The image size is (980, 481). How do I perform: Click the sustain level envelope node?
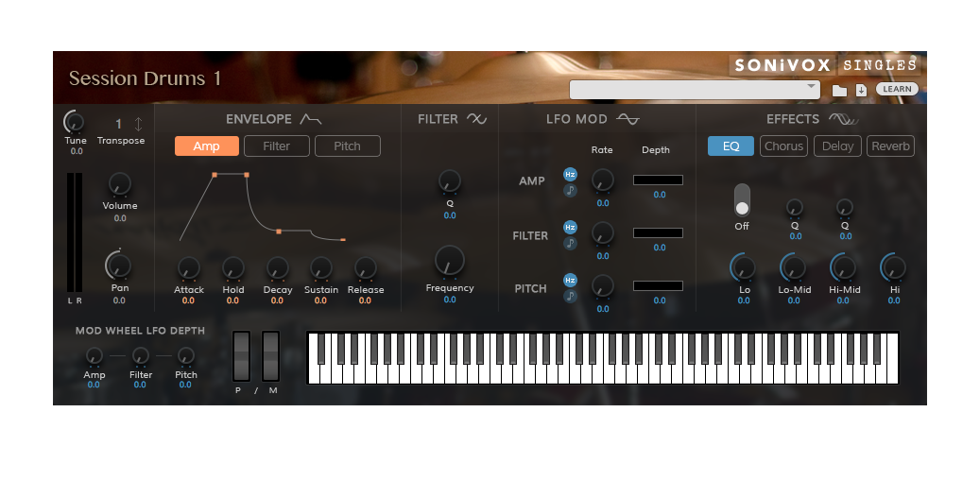coord(279,232)
